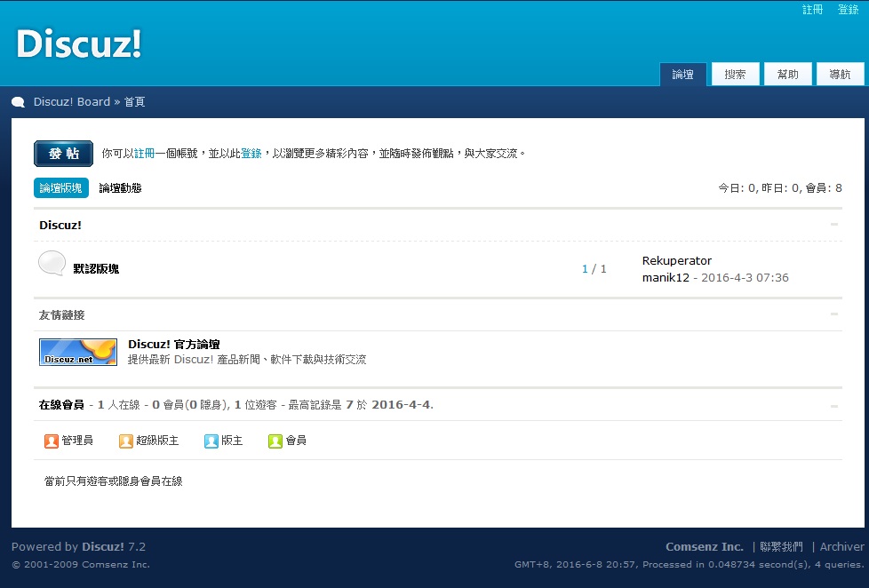Open the Rekuperator last post link
This screenshot has height=588, width=869.
point(677,260)
